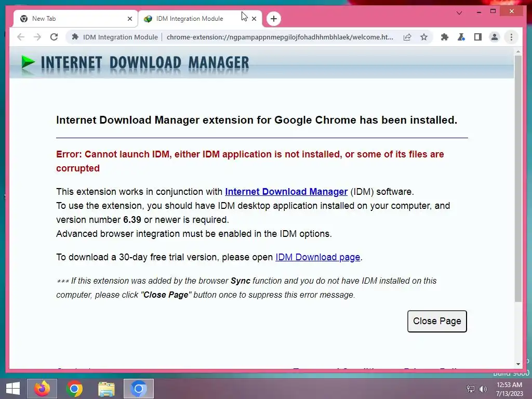Click the scrollbar up arrow

pyautogui.click(x=518, y=51)
